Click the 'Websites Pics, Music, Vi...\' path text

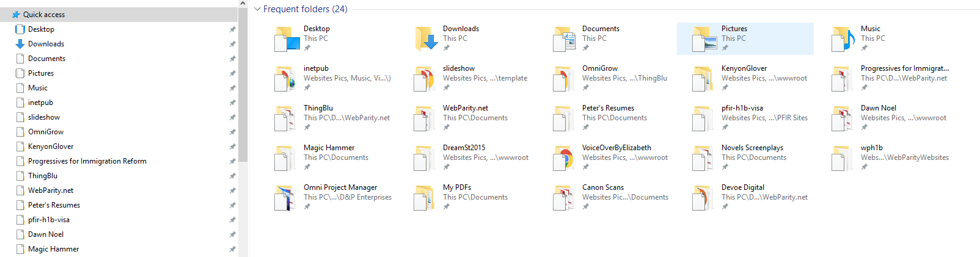click(347, 78)
